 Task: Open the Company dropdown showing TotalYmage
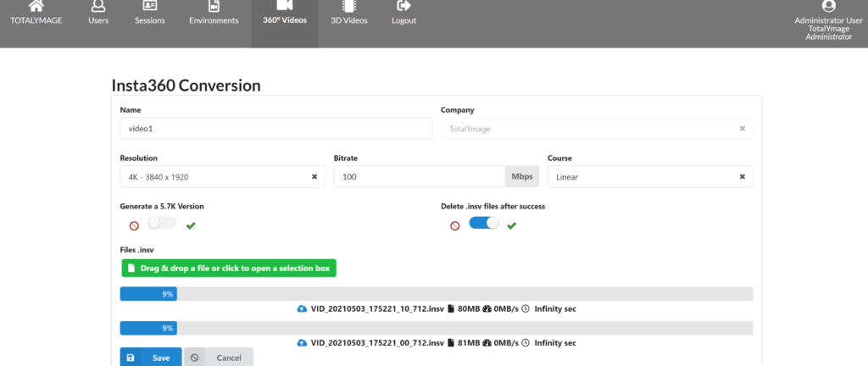point(597,128)
